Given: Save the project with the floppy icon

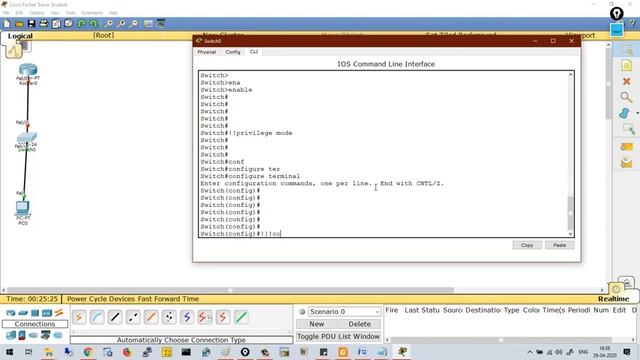Looking at the screenshot, I should pyautogui.click(x=31, y=24).
